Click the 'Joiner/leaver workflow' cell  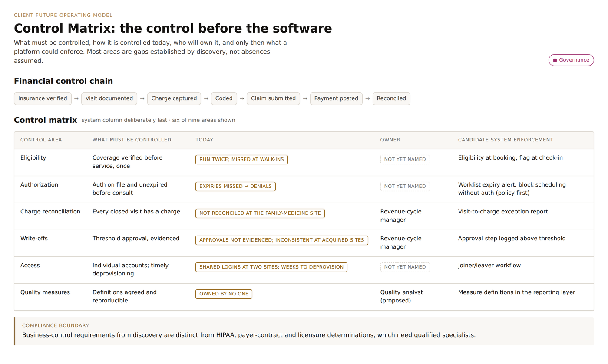pos(489,266)
